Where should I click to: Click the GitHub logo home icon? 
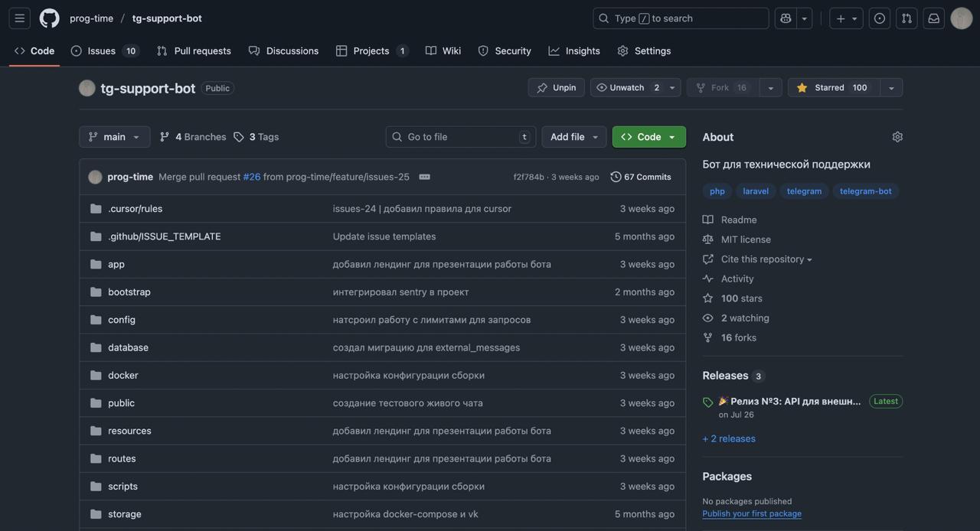[x=49, y=18]
